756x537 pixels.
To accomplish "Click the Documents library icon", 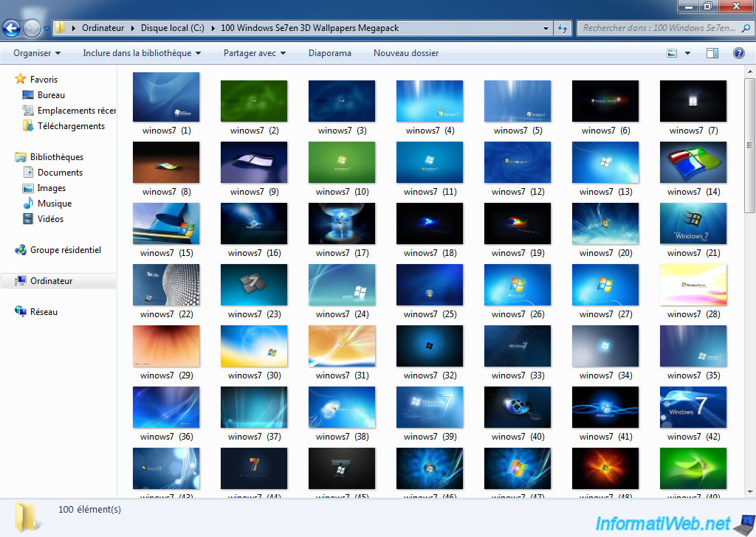I will [28, 172].
